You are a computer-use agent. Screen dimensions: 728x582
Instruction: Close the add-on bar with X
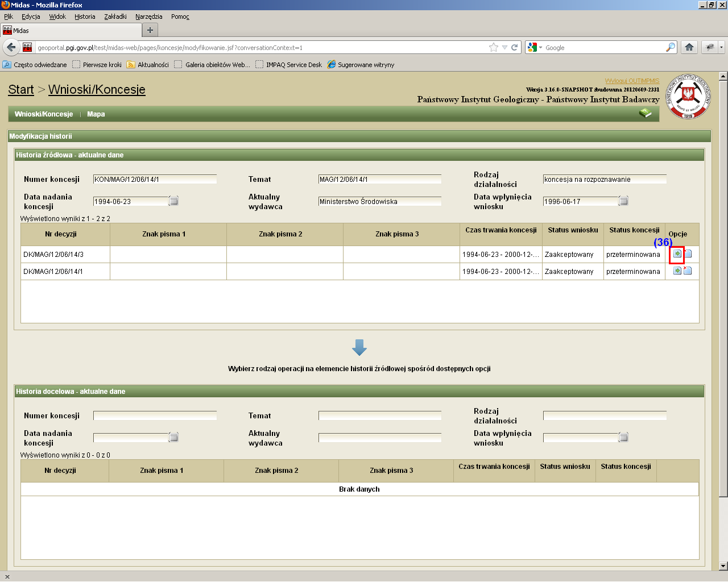point(7,576)
